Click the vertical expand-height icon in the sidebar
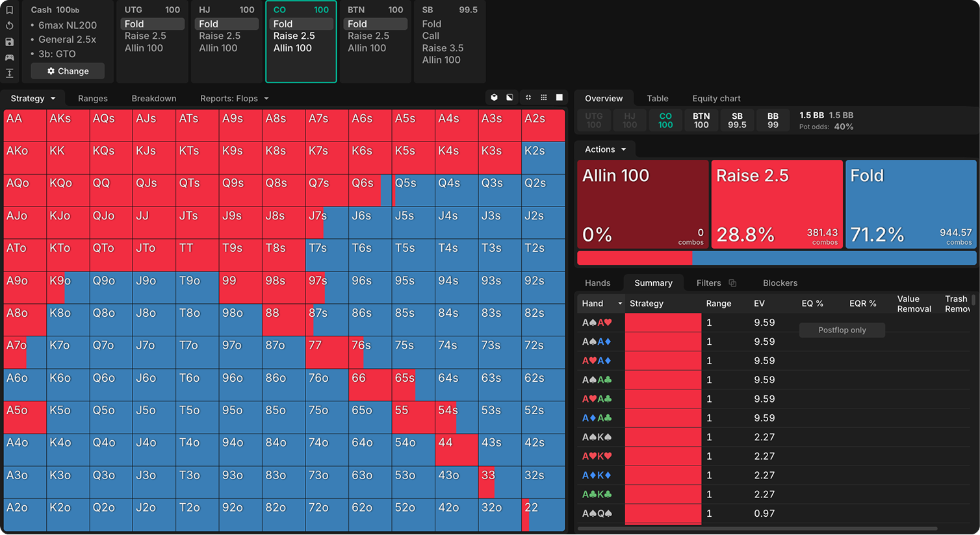The height and width of the screenshot is (535, 980). click(x=9, y=73)
